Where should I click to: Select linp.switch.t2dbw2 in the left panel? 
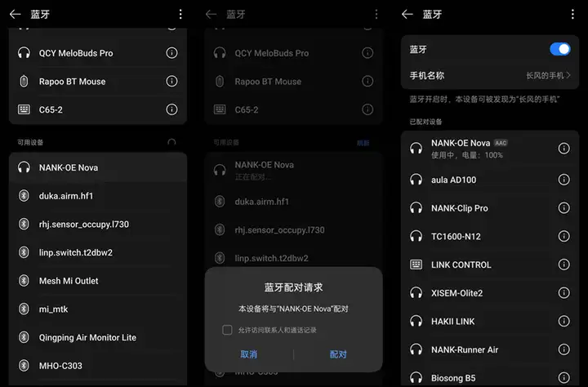(98, 252)
